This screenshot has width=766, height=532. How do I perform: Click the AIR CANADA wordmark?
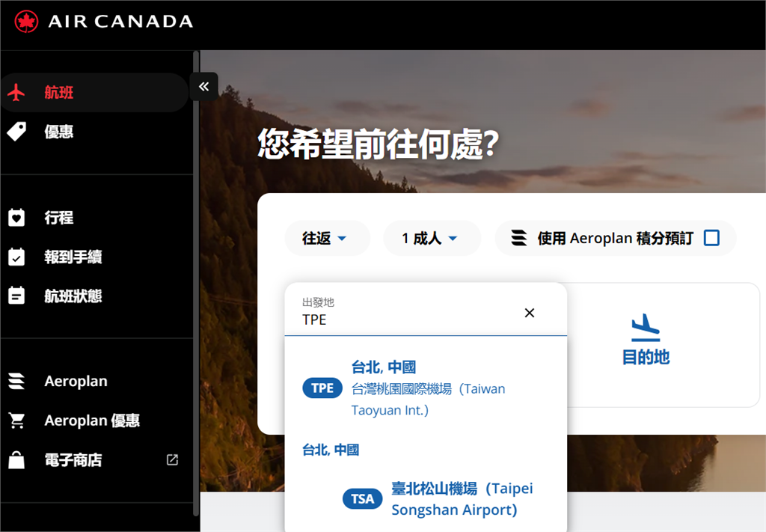120,22
